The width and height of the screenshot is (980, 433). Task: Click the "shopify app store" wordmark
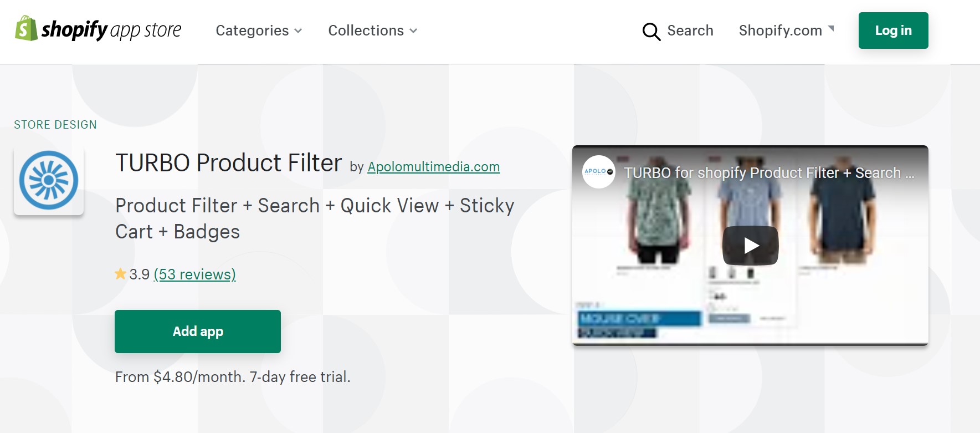[x=111, y=30]
